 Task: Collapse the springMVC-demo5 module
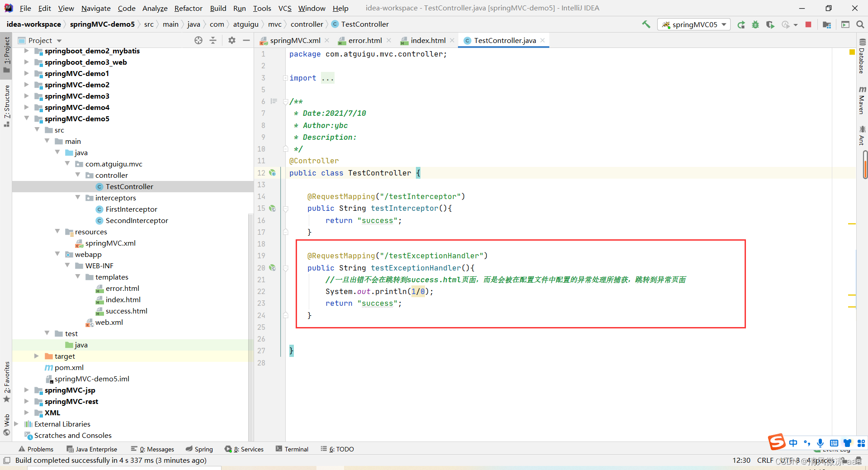26,118
